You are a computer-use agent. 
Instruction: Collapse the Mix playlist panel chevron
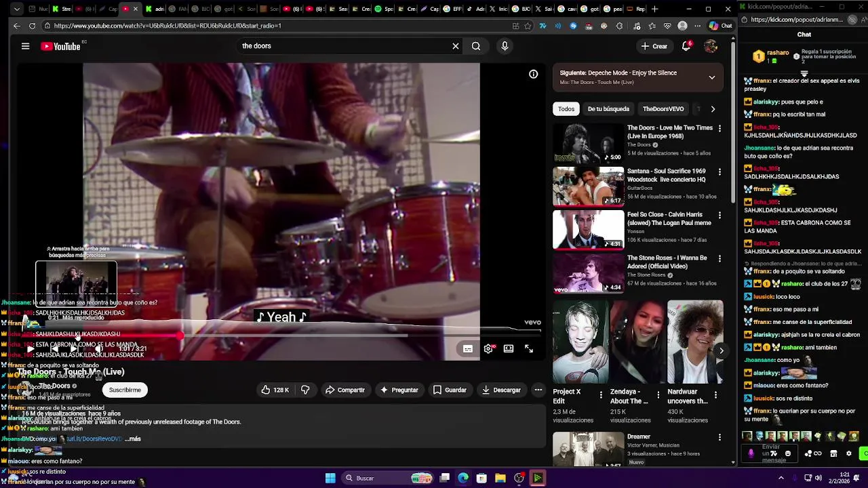712,77
